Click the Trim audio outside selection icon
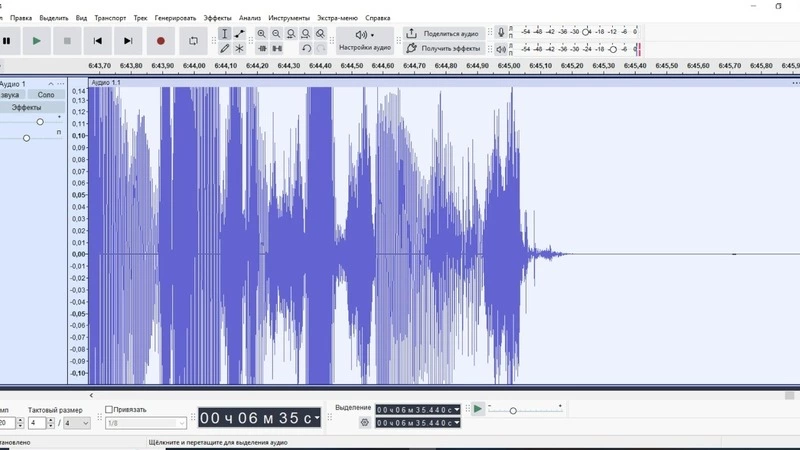This screenshot has width=800, height=450. [262, 48]
